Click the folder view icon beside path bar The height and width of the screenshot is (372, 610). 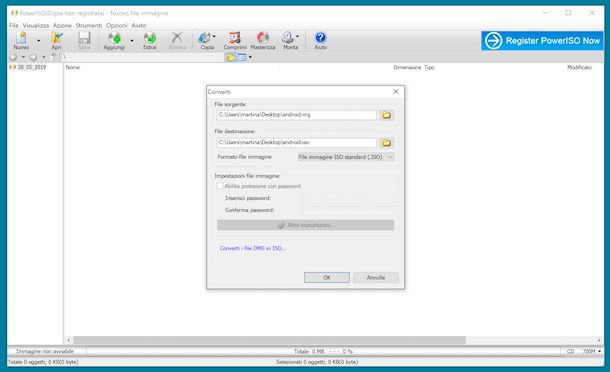click(231, 58)
